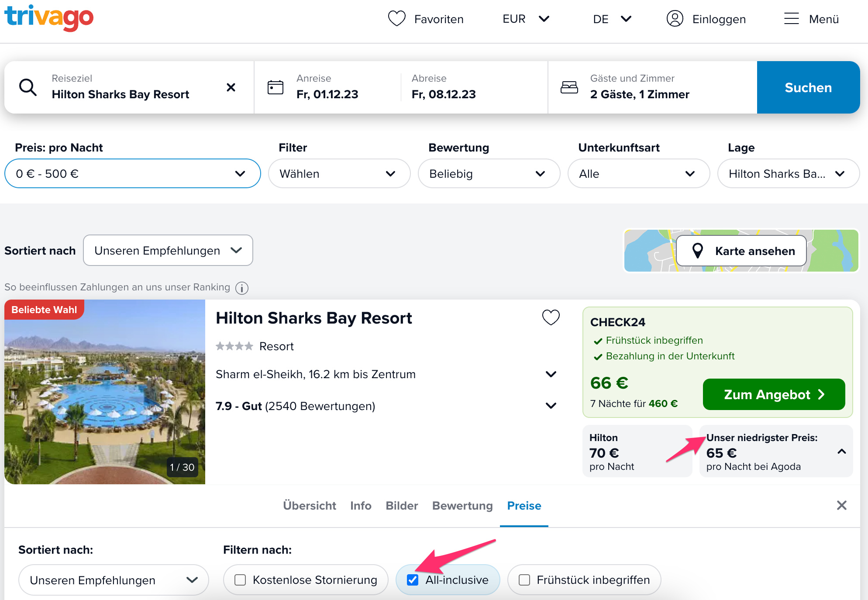The height and width of the screenshot is (600, 868).
Task: Toggle Kostenlose Stornierung checkbox
Action: 240,580
